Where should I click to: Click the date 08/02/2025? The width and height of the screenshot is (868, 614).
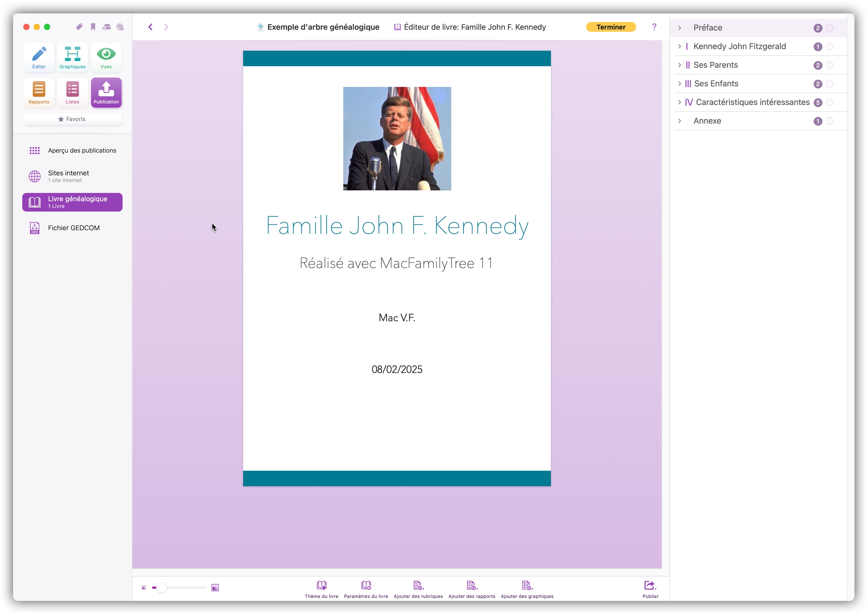tap(397, 369)
